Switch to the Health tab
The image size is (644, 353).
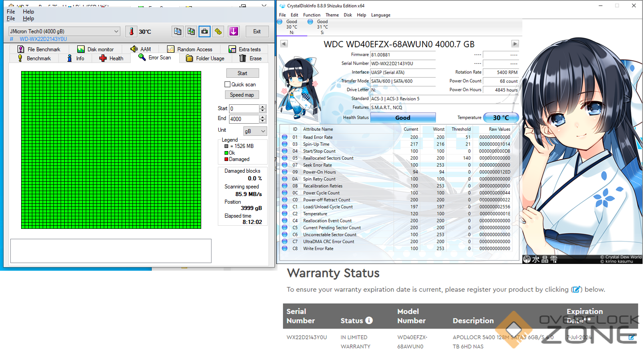(x=111, y=58)
